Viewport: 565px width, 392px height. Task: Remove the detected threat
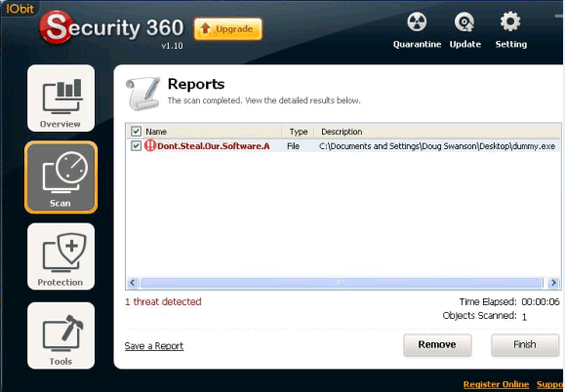[x=437, y=345]
